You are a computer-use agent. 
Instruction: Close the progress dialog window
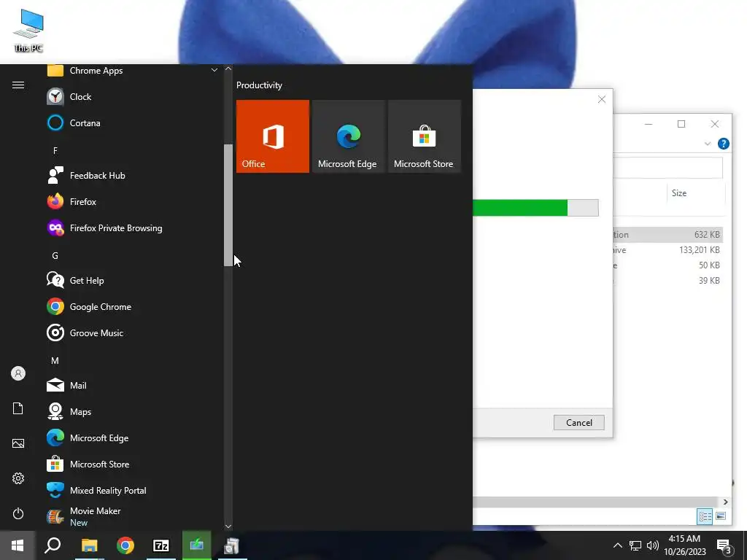(602, 99)
